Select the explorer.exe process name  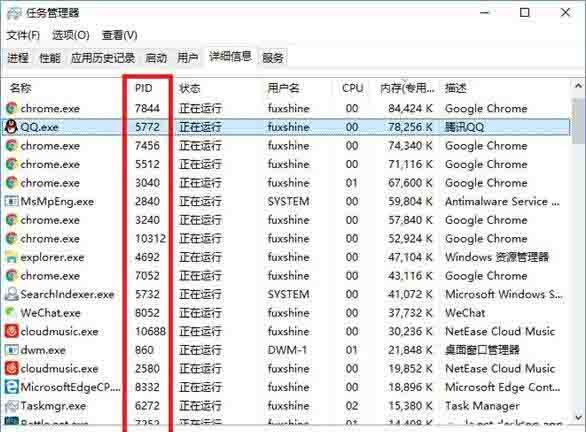coord(52,257)
